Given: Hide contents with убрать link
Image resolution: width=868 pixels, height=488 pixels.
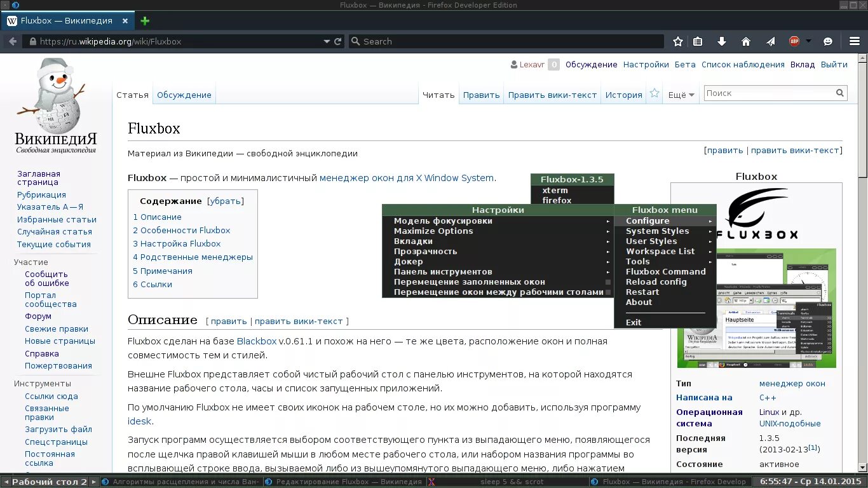Looking at the screenshot, I should (226, 201).
